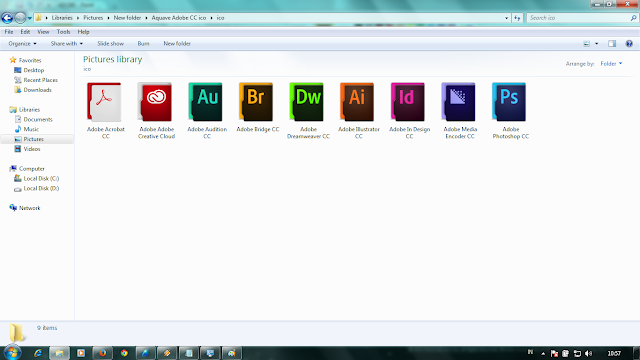Open Downloads in the navigation pane
This screenshot has width=640, height=360.
(x=37, y=90)
